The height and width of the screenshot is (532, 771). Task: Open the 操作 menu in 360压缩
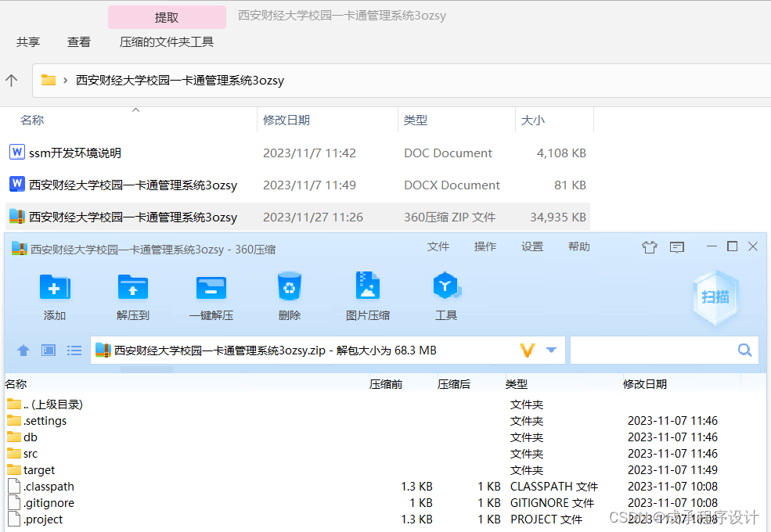[485, 246]
